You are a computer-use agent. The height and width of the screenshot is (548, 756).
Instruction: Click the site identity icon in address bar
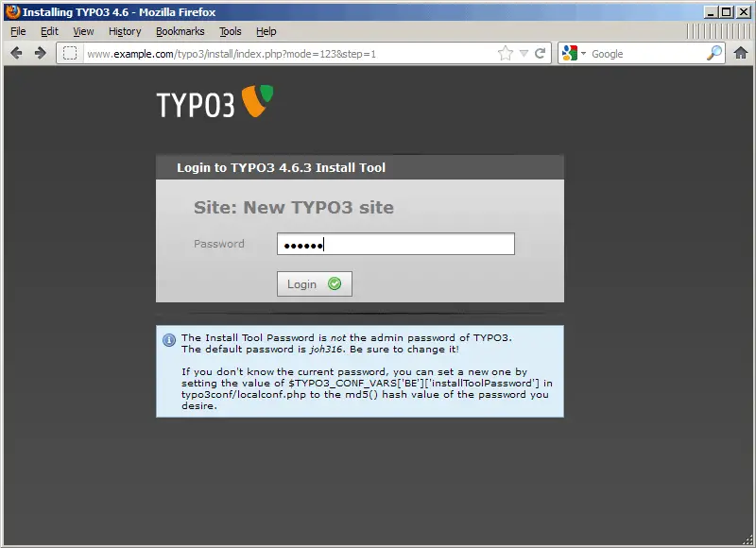click(70, 53)
